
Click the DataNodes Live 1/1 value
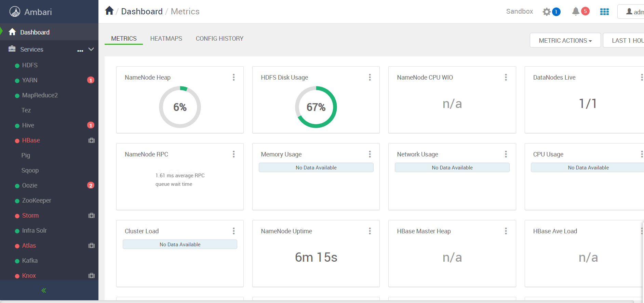[x=588, y=104]
